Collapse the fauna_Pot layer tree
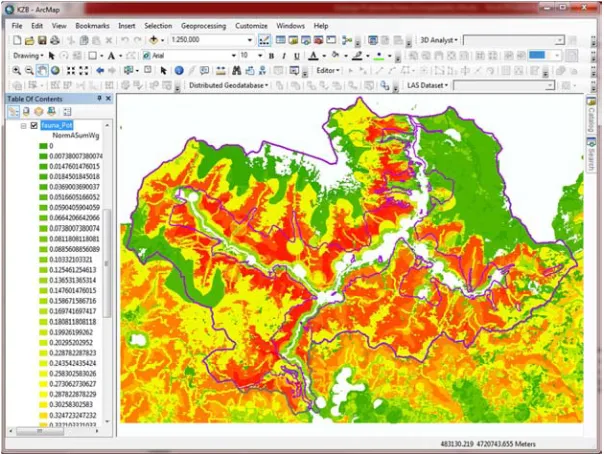Screen dimensions: 604x454 [x=23, y=126]
